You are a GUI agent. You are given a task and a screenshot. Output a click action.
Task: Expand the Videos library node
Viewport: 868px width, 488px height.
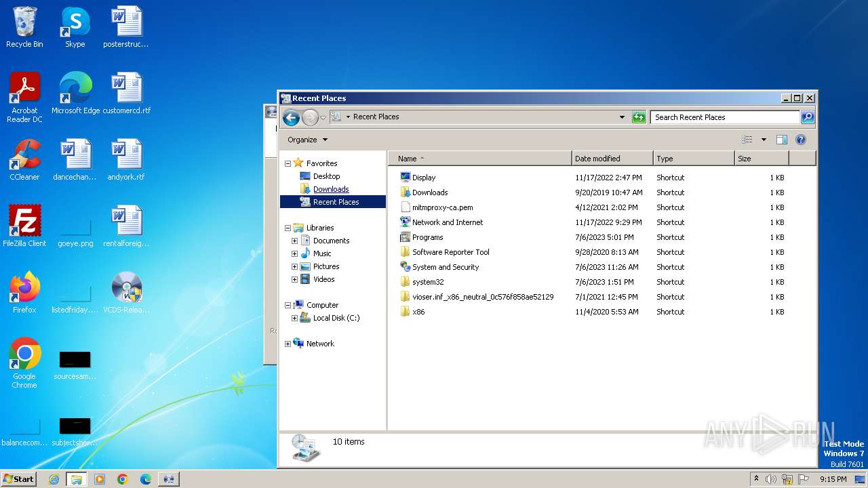294,279
